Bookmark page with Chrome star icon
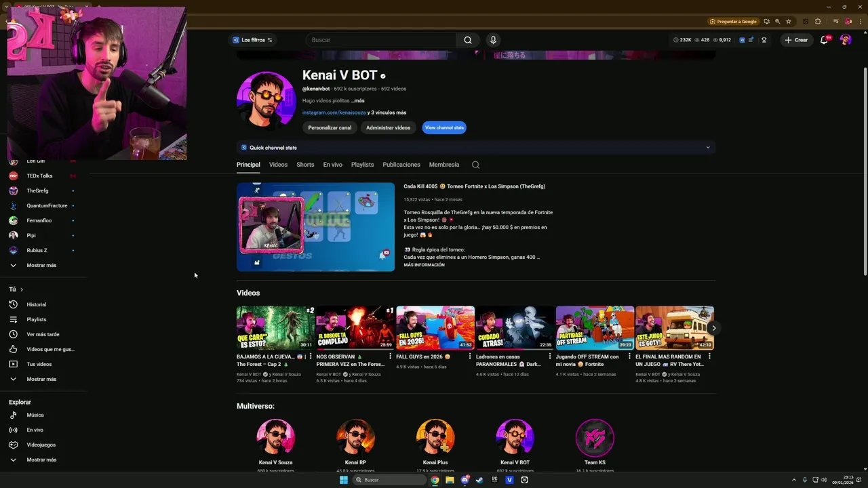Screen dimensions: 868x488 (789, 21)
